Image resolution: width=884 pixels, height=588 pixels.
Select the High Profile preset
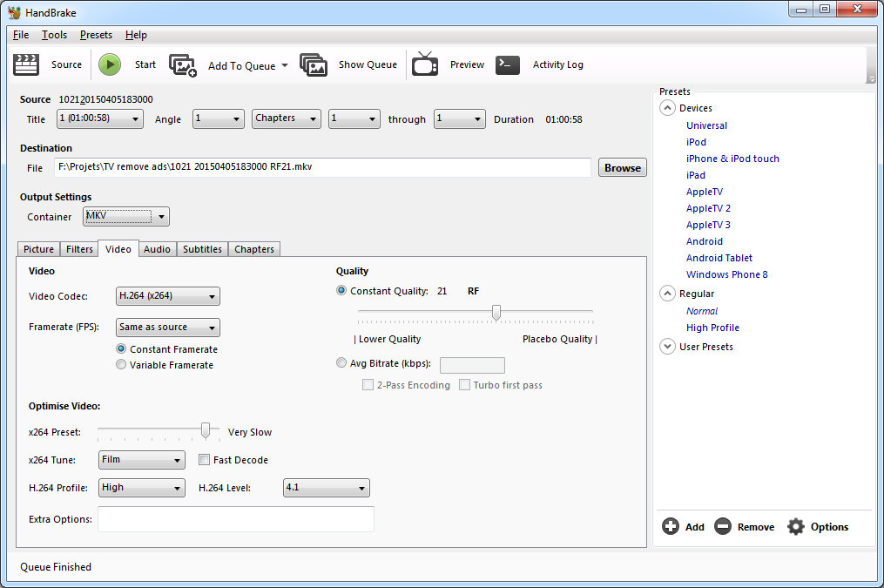tap(712, 328)
